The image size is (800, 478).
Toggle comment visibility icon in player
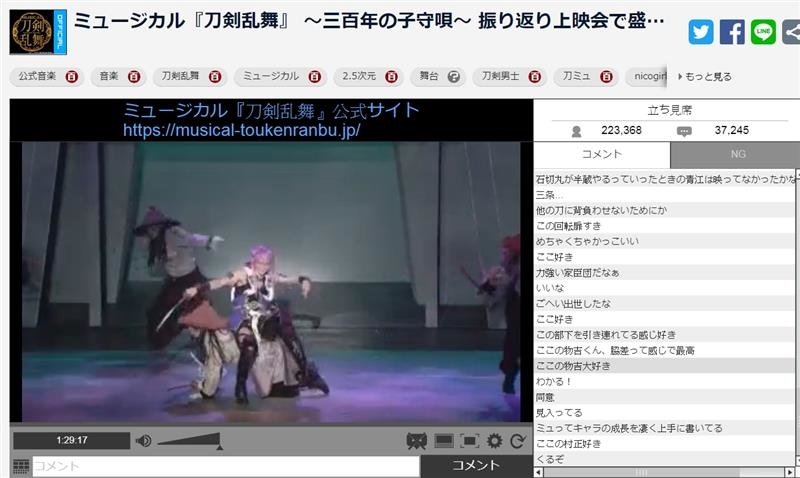point(416,441)
